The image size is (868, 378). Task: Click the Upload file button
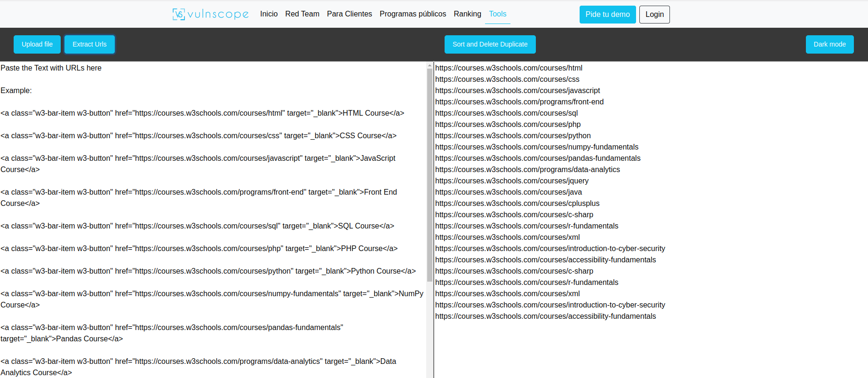click(37, 44)
